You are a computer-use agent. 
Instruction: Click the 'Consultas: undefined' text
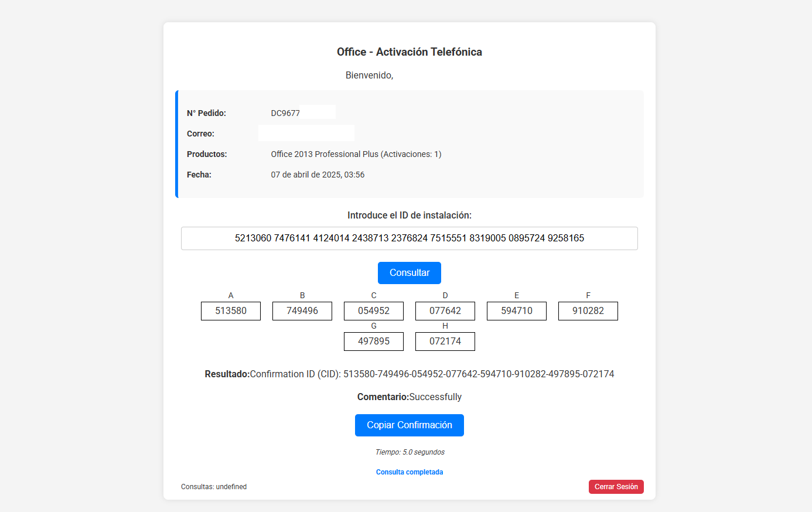(x=214, y=487)
